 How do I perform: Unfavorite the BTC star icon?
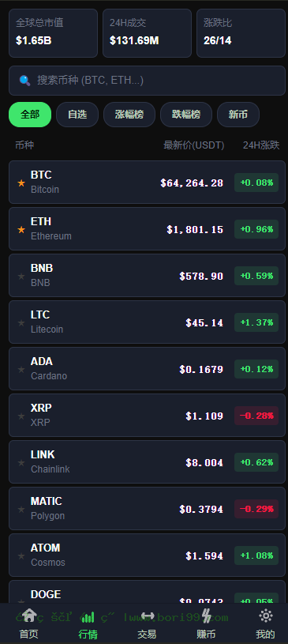(x=21, y=183)
